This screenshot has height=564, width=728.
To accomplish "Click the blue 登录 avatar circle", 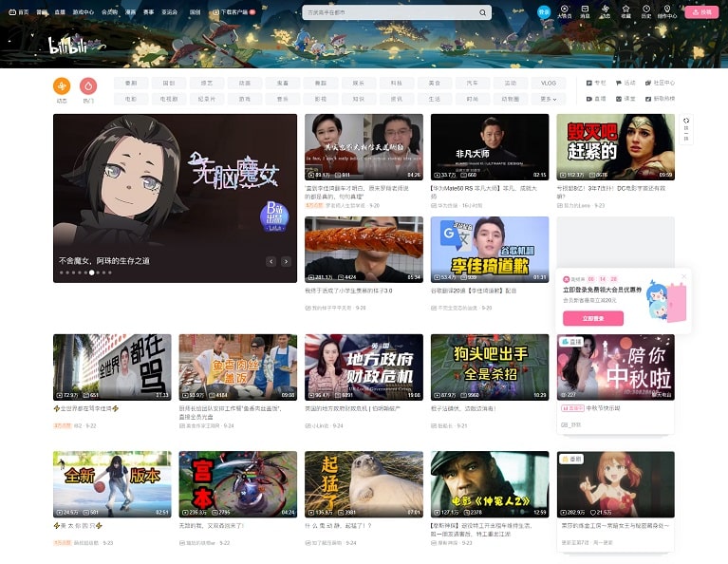I will [544, 12].
